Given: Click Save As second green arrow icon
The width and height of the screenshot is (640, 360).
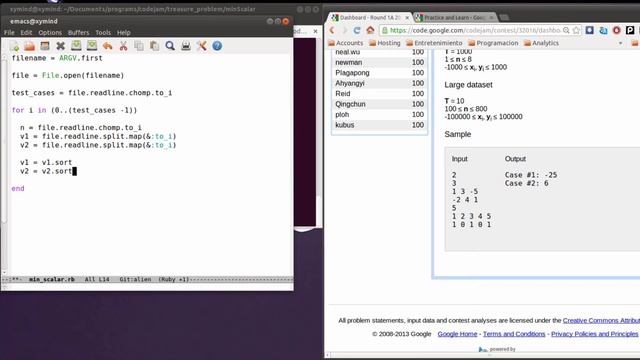Looking at the screenshot, I should (92, 46).
